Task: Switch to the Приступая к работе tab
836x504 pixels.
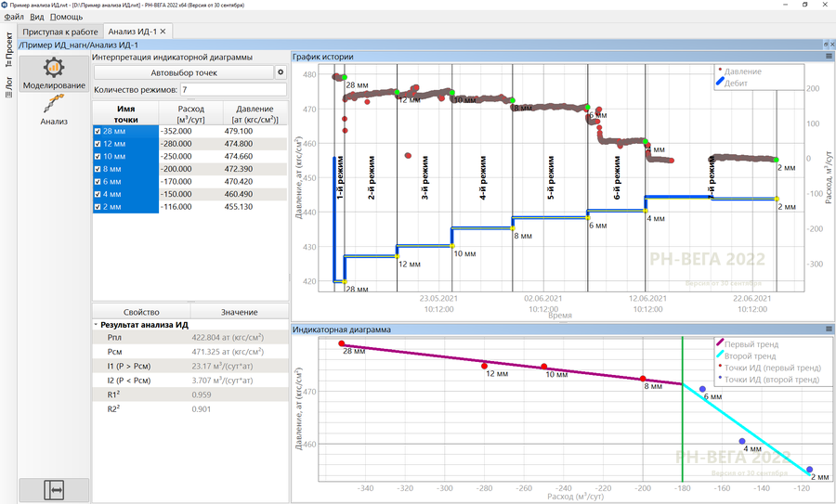Action: click(60, 32)
